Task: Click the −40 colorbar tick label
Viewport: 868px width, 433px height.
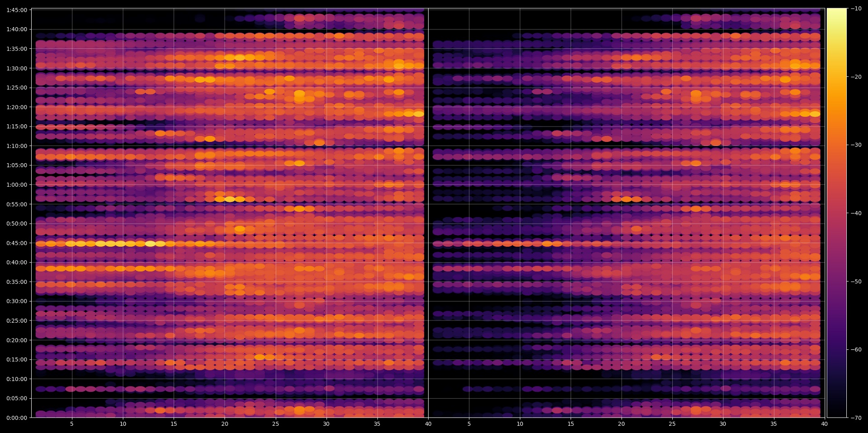Action: click(x=856, y=213)
